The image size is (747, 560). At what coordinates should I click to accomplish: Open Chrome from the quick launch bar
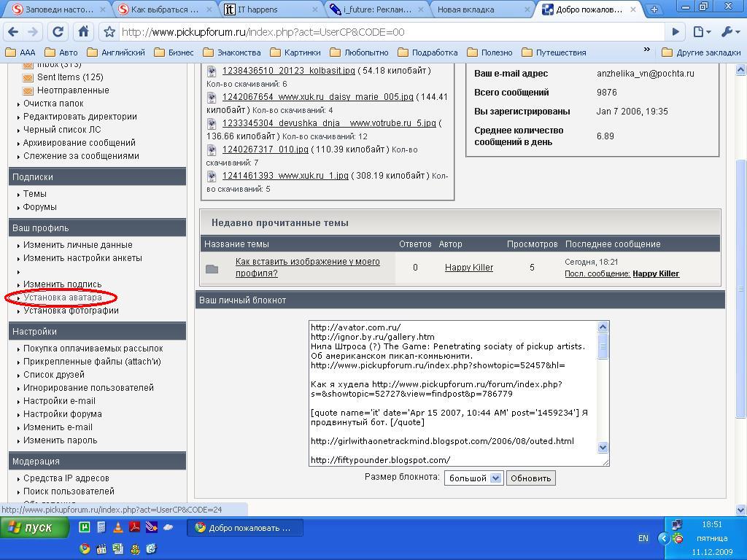pyautogui.click(x=85, y=548)
